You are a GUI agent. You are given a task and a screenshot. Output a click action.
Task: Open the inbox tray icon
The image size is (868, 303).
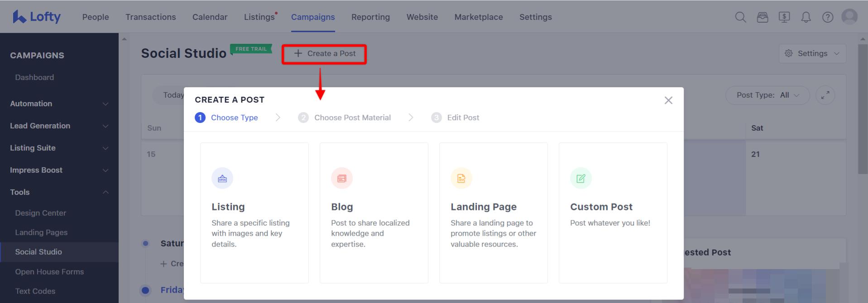pyautogui.click(x=762, y=17)
